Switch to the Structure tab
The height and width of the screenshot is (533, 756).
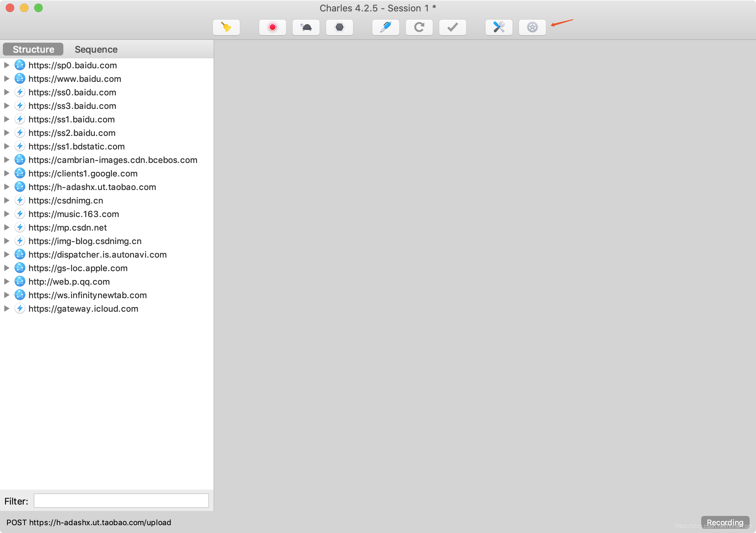click(x=33, y=49)
